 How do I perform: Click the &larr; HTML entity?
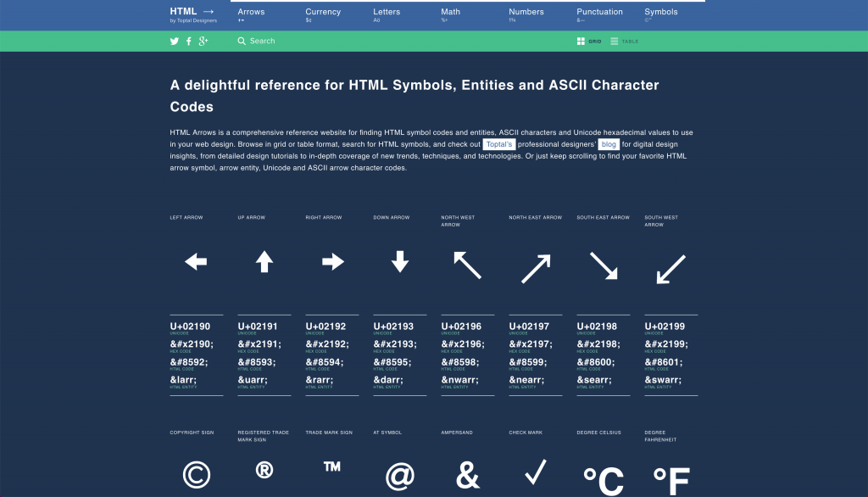tap(183, 380)
